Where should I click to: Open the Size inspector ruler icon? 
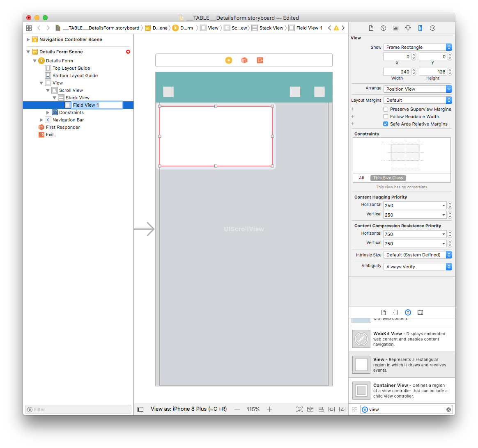(x=420, y=28)
